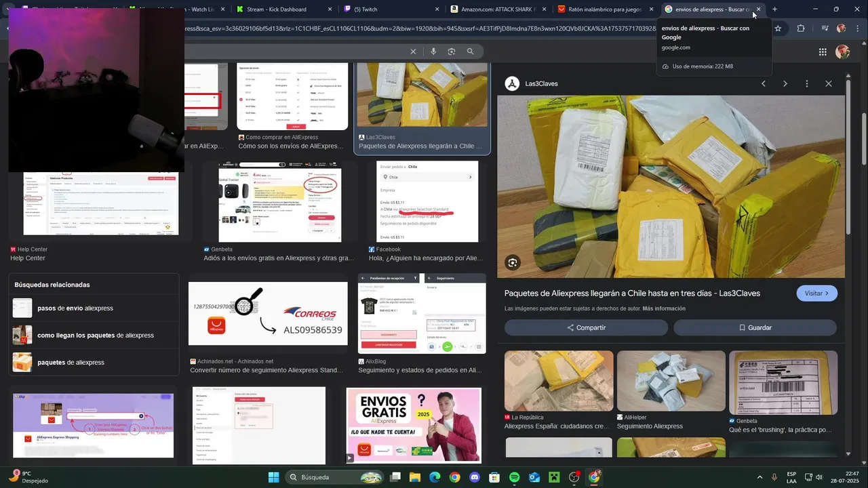Image resolution: width=868 pixels, height=488 pixels.
Task: Open Genbeta envíos gratis result thumbnail
Action: point(279,201)
